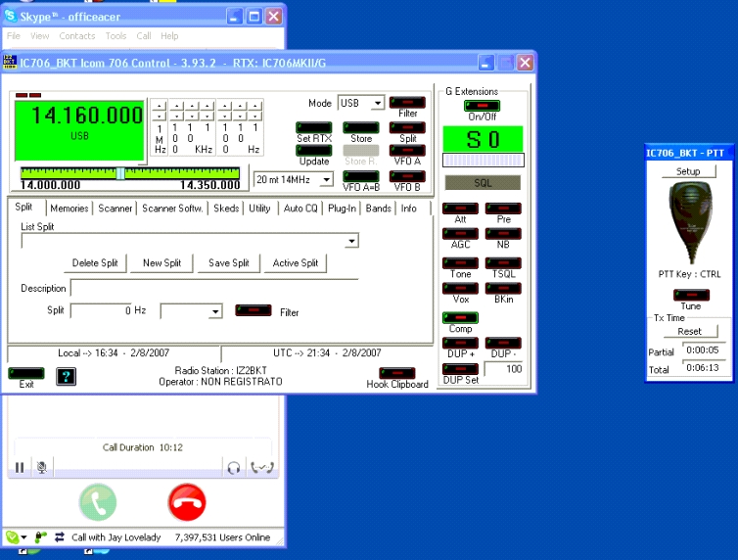Click the headset icon in the Skype call bar
This screenshot has height=560, width=738.
pyautogui.click(x=234, y=467)
